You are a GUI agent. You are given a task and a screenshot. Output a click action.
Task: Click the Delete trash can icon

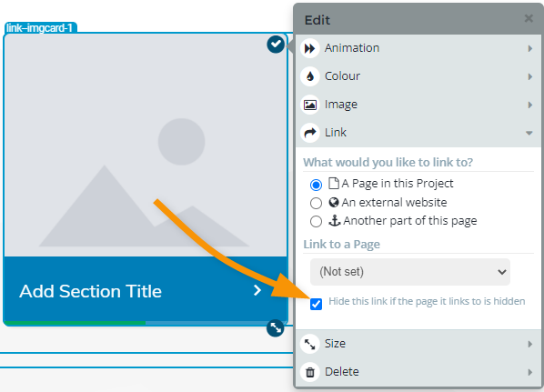pos(310,372)
